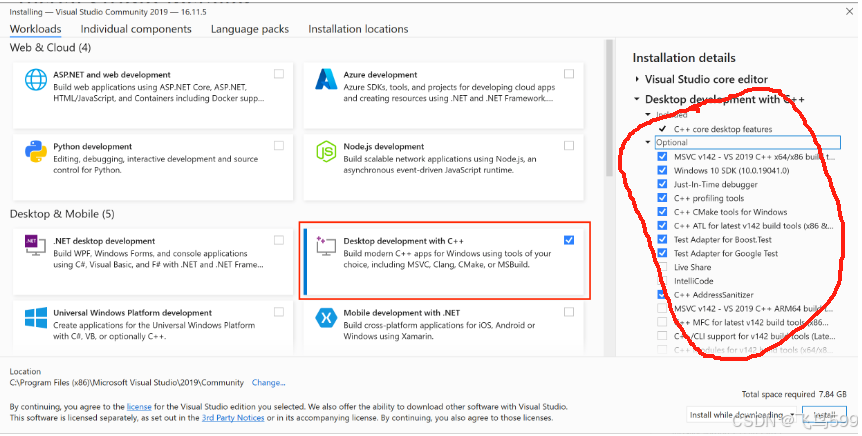The height and width of the screenshot is (436, 862).
Task: Open the Language packs tab
Action: (250, 29)
